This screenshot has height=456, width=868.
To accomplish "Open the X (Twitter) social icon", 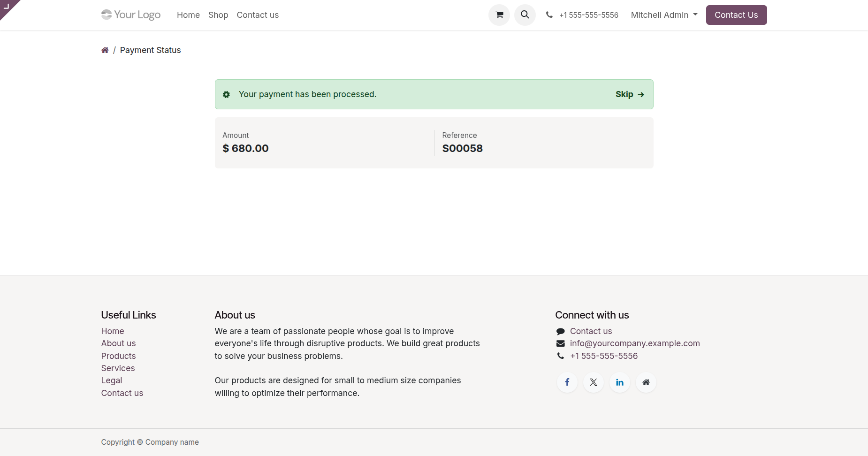I will click(594, 382).
